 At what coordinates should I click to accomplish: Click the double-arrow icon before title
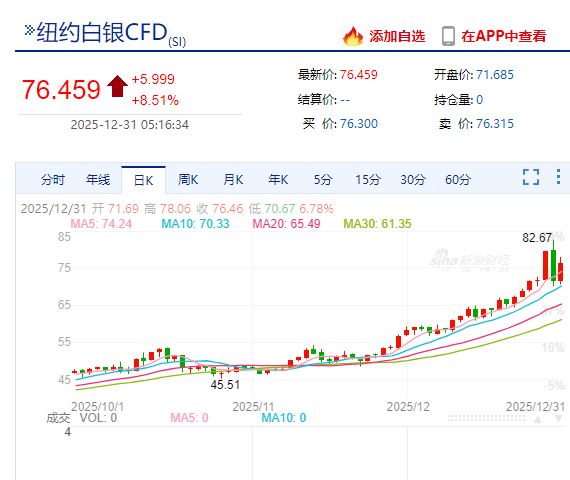29,30
